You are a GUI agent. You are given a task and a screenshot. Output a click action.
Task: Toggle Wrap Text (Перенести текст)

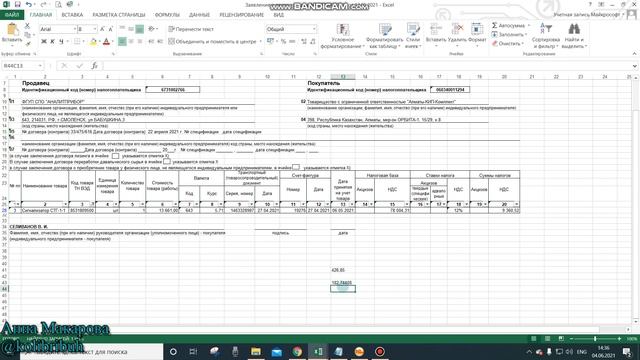coord(191,29)
